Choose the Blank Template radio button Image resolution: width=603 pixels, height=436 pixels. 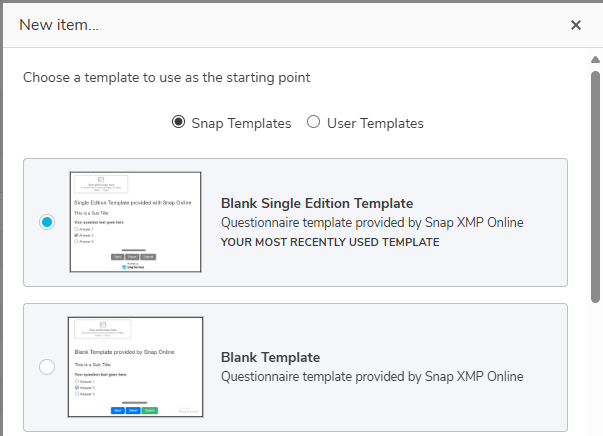pyautogui.click(x=47, y=367)
